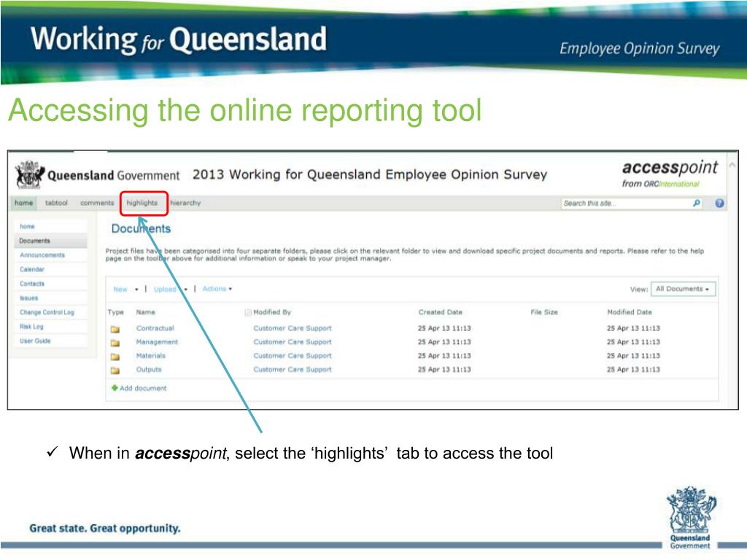Open Contacts in the sidebar
Image resolution: width=747 pixels, height=560 pixels.
click(32, 284)
